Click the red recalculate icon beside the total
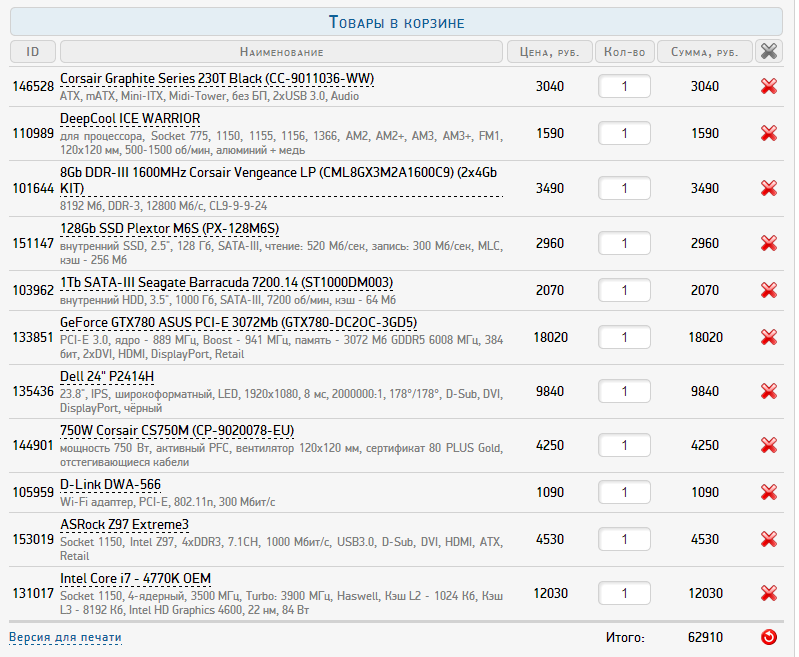Screen dimensions: 799x657 [768, 637]
